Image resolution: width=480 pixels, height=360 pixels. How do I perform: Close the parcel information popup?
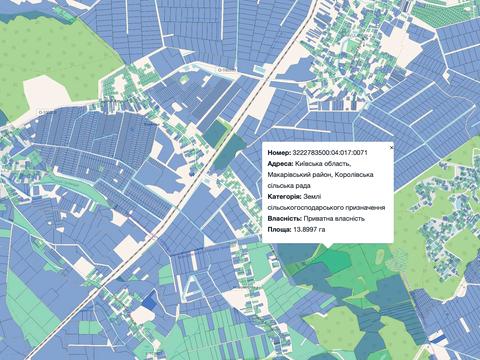[391, 147]
